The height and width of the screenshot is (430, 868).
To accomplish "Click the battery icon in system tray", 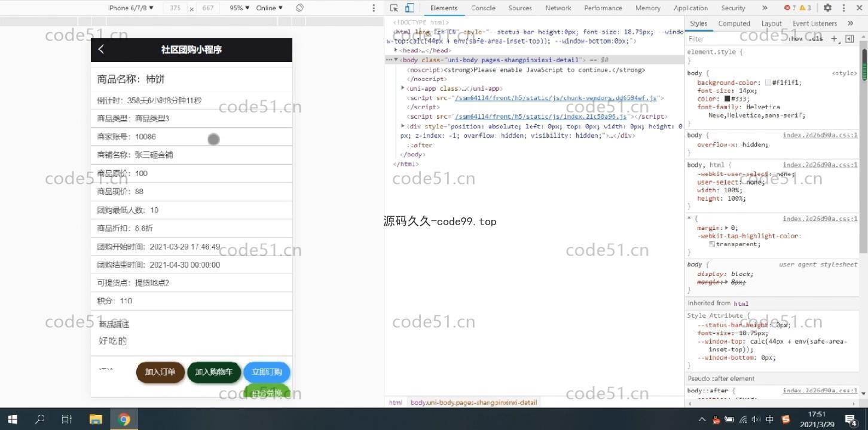I will 729,419.
